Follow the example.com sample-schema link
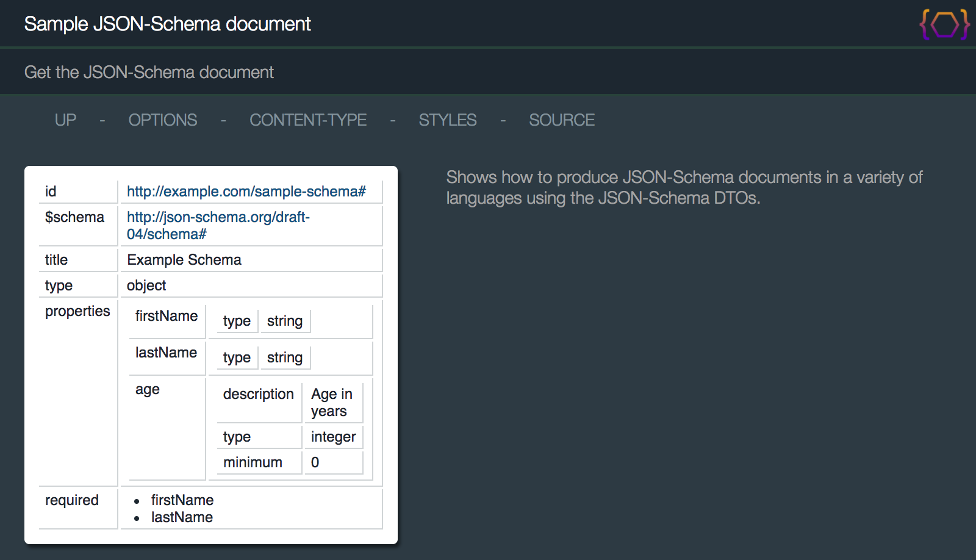Viewport: 976px width, 560px height. coord(246,192)
